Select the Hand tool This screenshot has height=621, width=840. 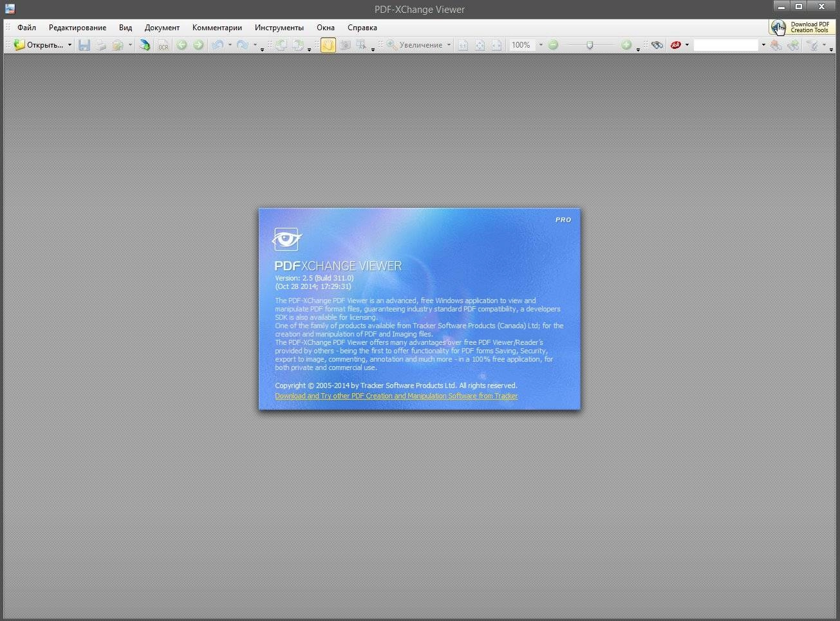point(328,45)
